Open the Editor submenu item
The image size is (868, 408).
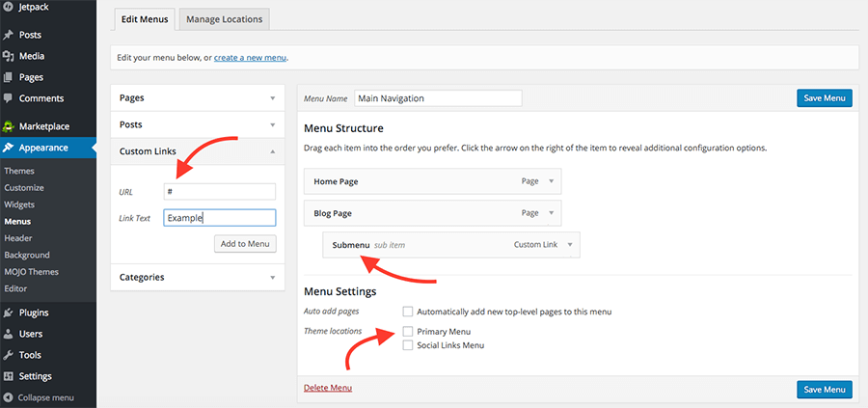(x=15, y=288)
